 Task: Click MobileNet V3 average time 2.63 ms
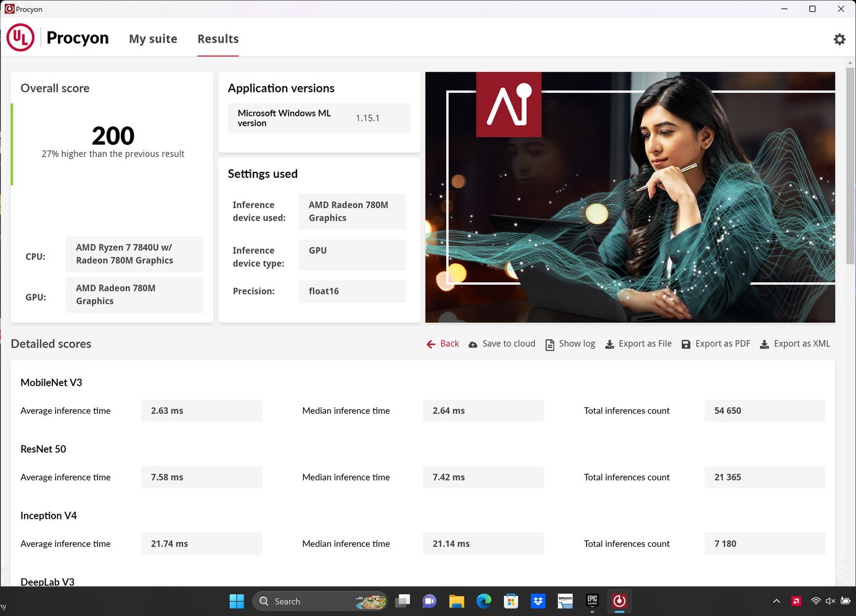click(202, 411)
